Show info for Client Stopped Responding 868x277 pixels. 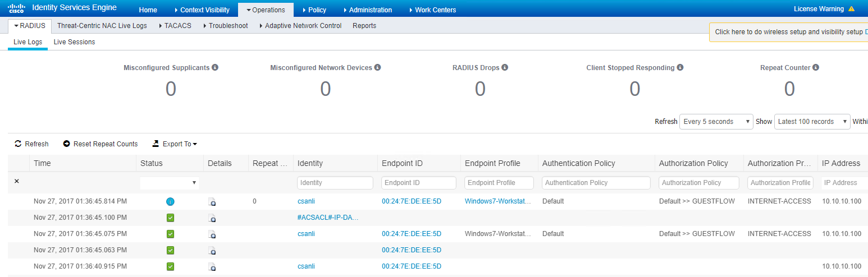pyautogui.click(x=680, y=67)
